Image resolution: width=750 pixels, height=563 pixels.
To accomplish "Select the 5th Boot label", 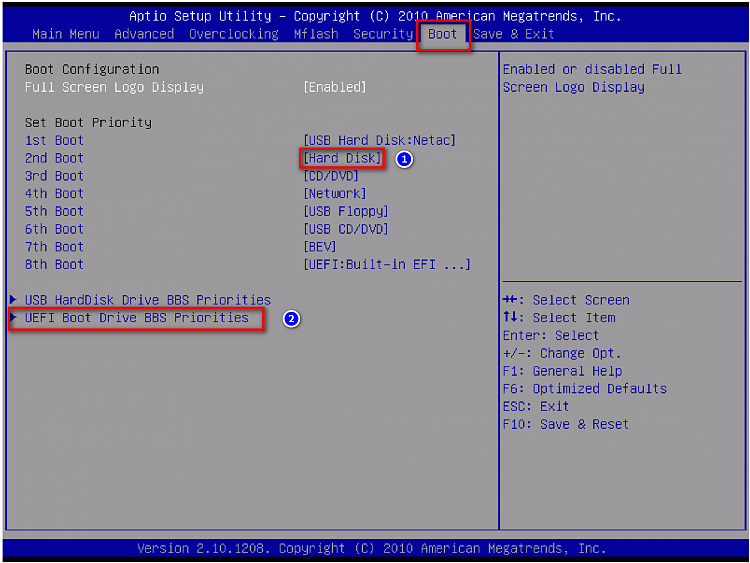I will (54, 211).
